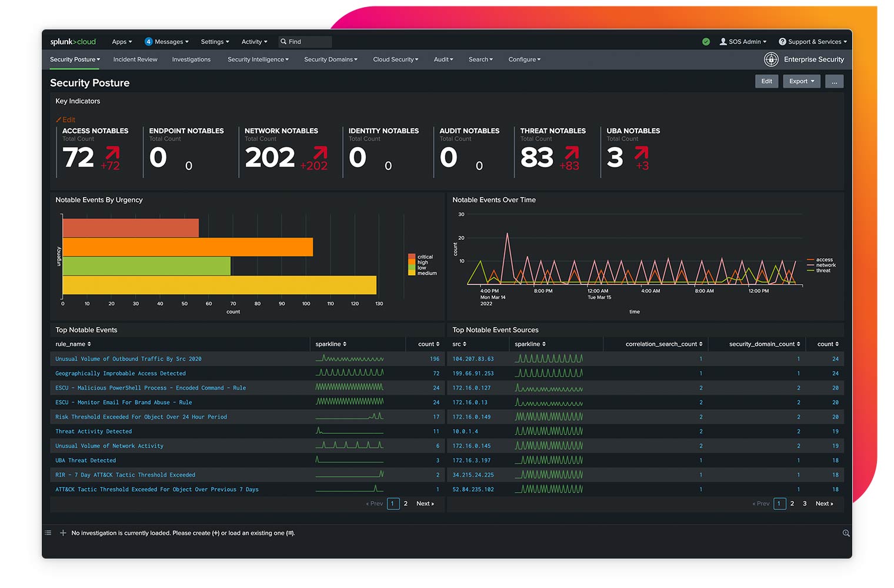This screenshot has width=894, height=588.
Task: Click the pencil Edit icon under Key Indicators
Action: (x=59, y=119)
